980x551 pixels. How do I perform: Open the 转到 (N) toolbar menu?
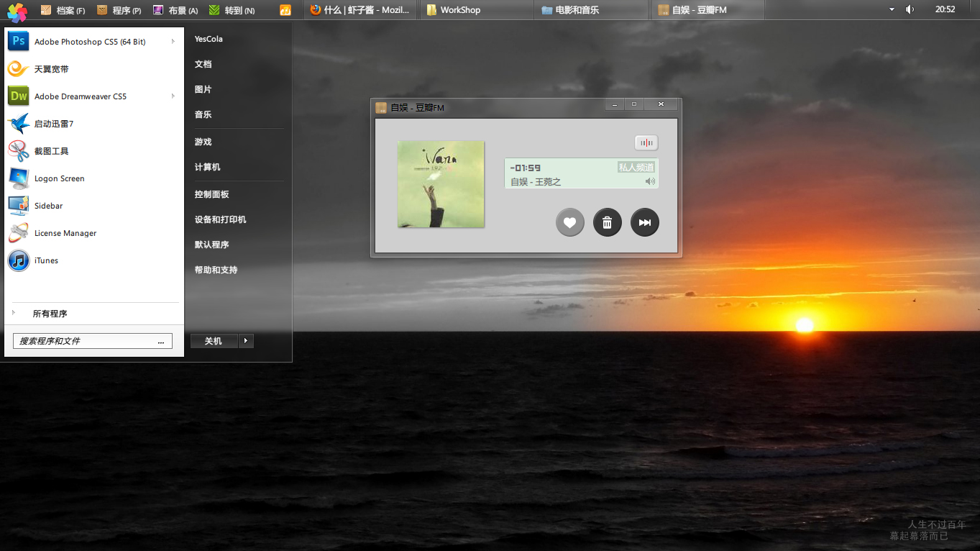tap(232, 10)
